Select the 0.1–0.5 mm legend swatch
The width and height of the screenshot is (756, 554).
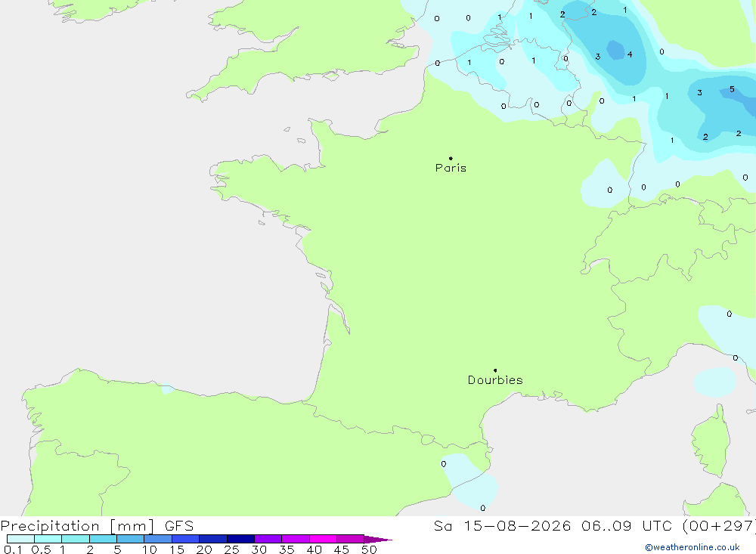(x=20, y=539)
